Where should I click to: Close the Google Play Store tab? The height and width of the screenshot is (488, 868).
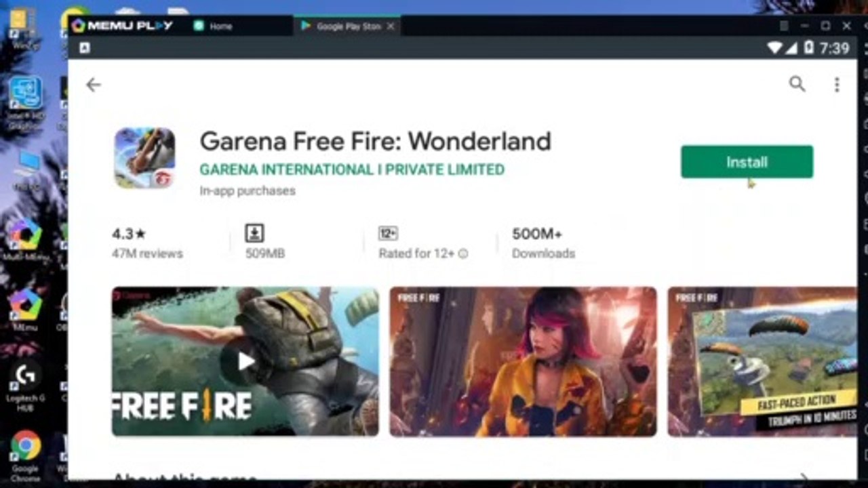[x=389, y=26]
